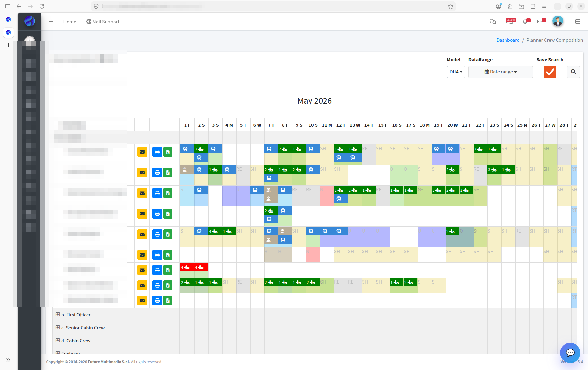Screen dimensions: 588x370
Task: Open the grid apps icon
Action: pos(578,22)
